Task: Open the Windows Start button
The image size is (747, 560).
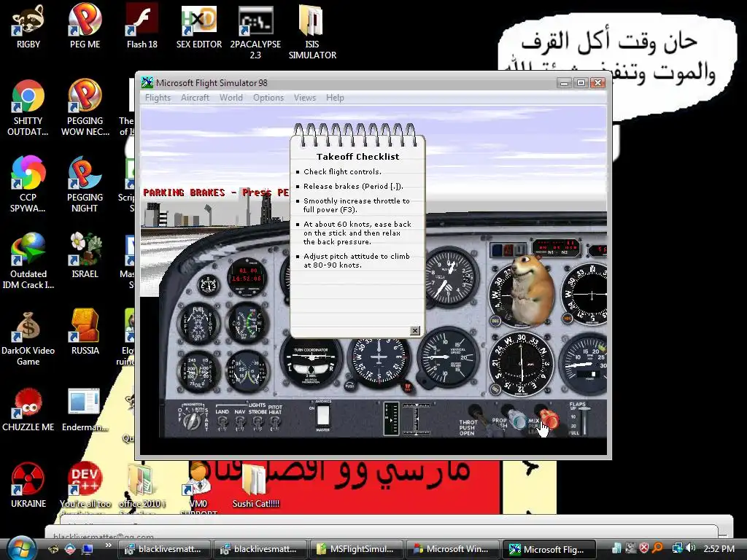Action: pyautogui.click(x=21, y=548)
